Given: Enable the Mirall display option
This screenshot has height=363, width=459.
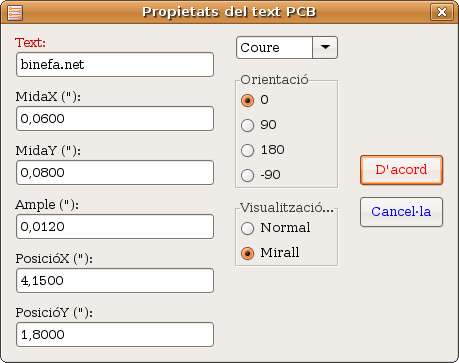Looking at the screenshot, I should point(247,253).
